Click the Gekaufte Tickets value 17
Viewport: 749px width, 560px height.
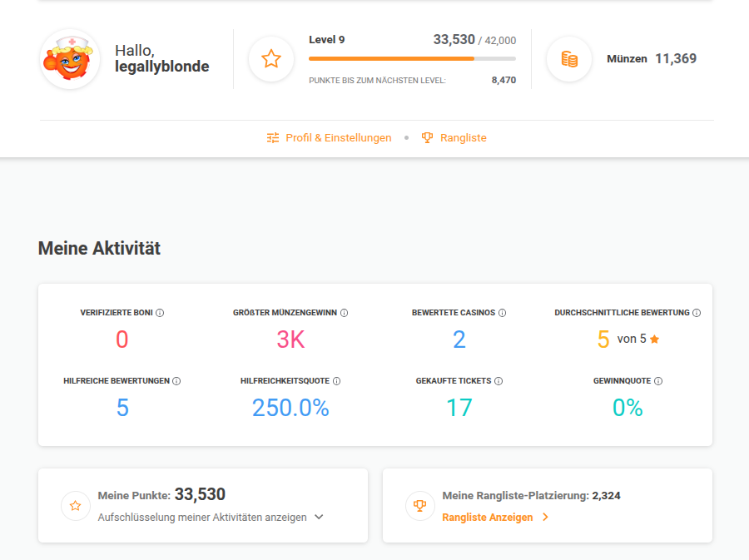[x=459, y=408]
